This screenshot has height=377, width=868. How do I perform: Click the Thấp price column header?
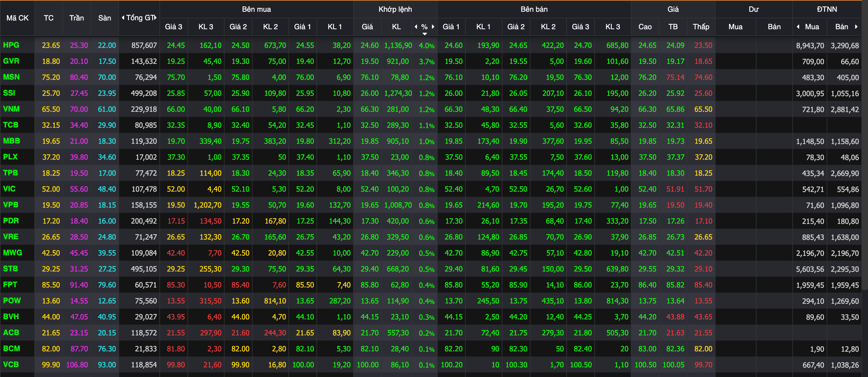pos(701,27)
